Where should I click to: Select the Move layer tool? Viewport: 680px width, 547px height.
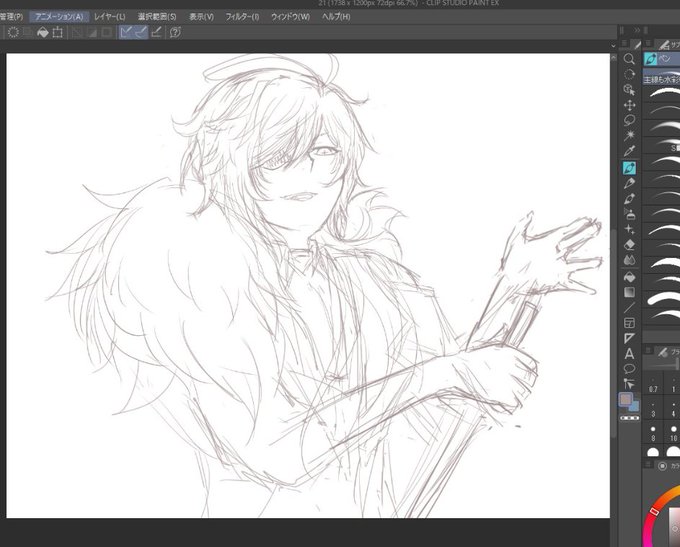629,105
